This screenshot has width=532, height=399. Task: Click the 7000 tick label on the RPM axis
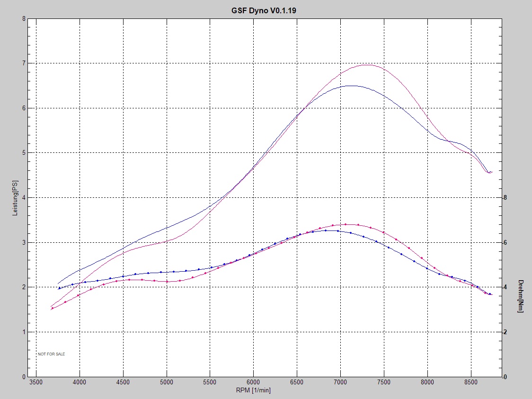(340, 381)
